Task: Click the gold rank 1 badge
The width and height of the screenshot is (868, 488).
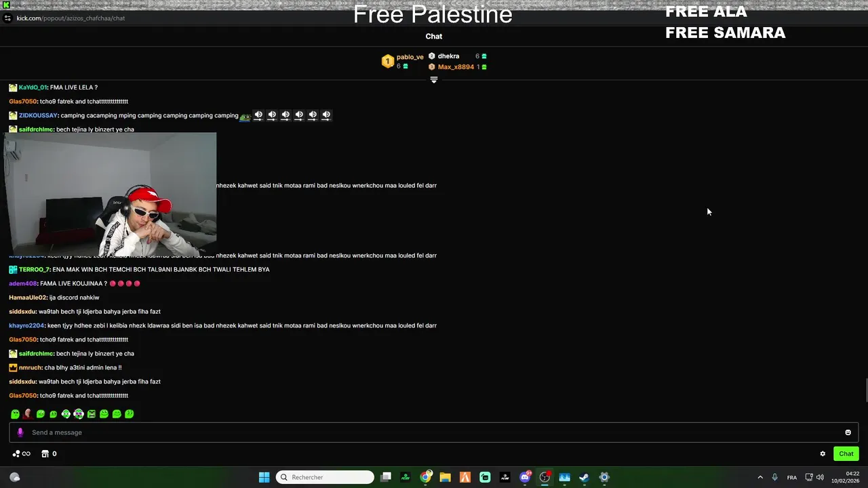Action: pyautogui.click(x=387, y=62)
